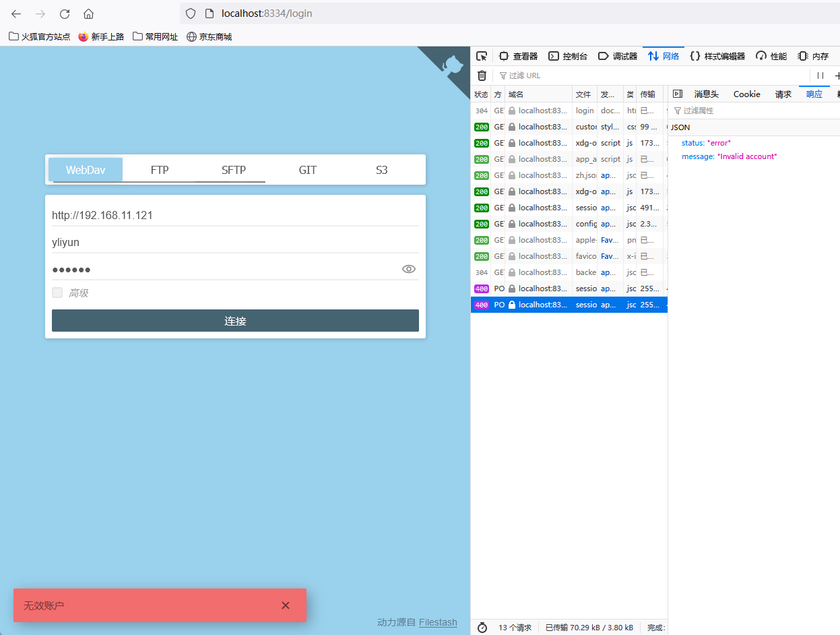
Task: Follow the Filestash link
Action: pos(438,622)
